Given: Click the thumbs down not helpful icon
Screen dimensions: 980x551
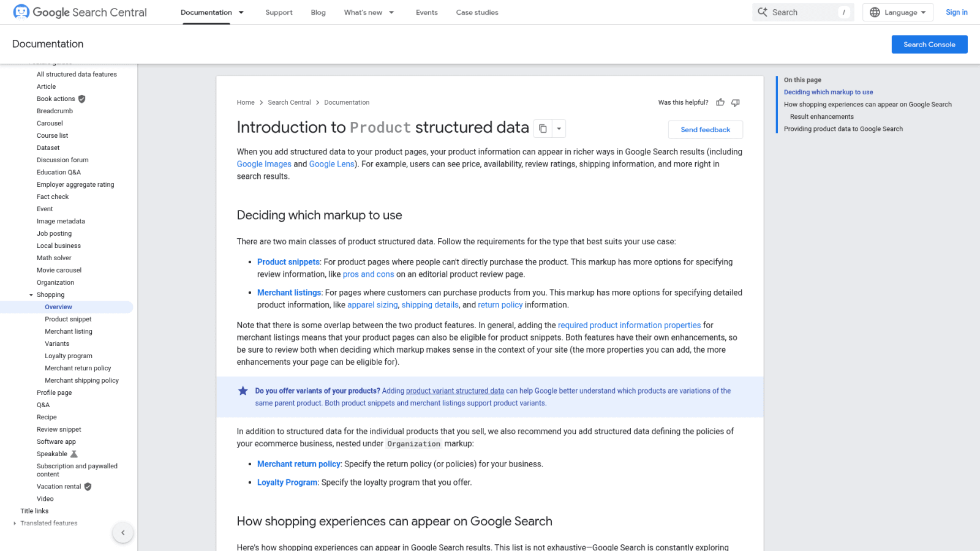Looking at the screenshot, I should tap(736, 102).
